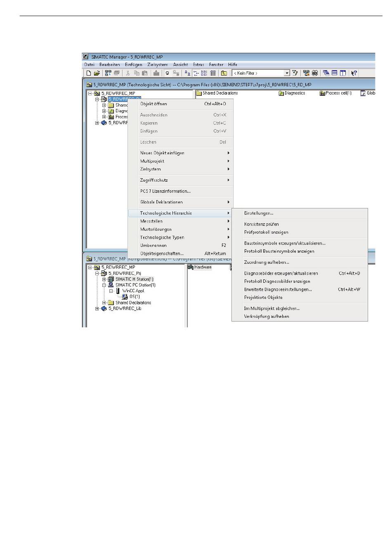Screen dimensions: 392x537
Task: Select Zuordnung aufheben... in the submenu
Action: (x=300, y=263)
